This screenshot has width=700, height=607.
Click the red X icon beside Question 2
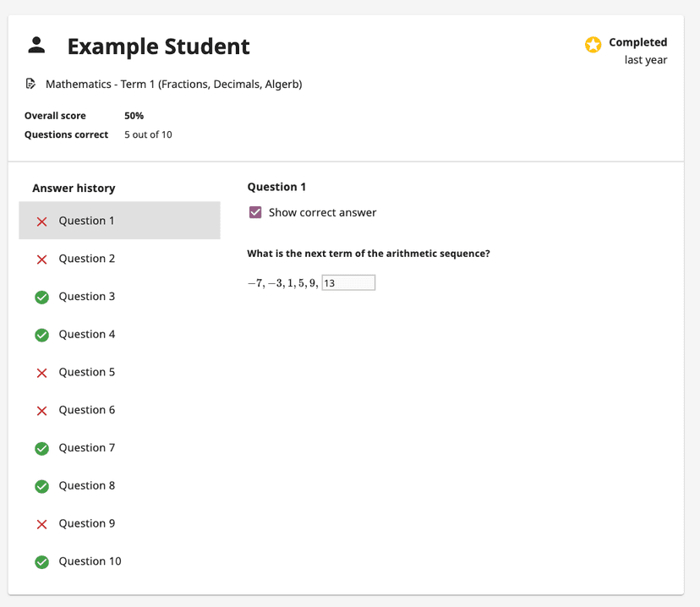click(42, 259)
